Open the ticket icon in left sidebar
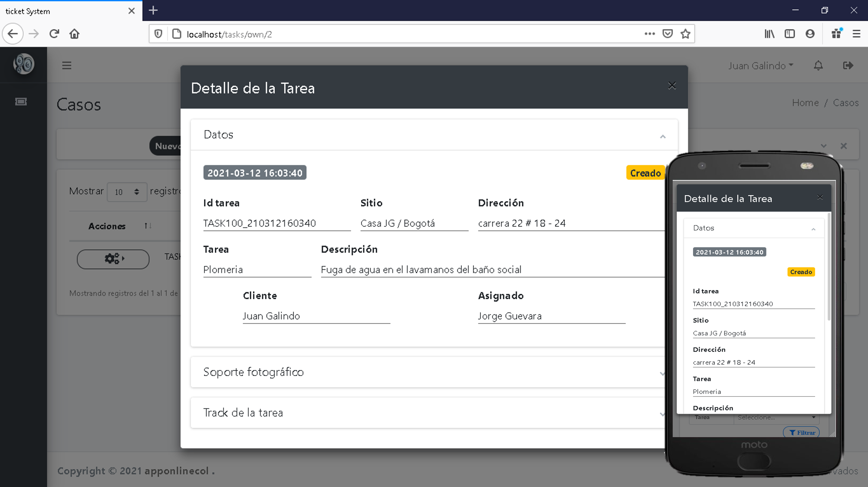This screenshot has width=868, height=487. coord(21,102)
